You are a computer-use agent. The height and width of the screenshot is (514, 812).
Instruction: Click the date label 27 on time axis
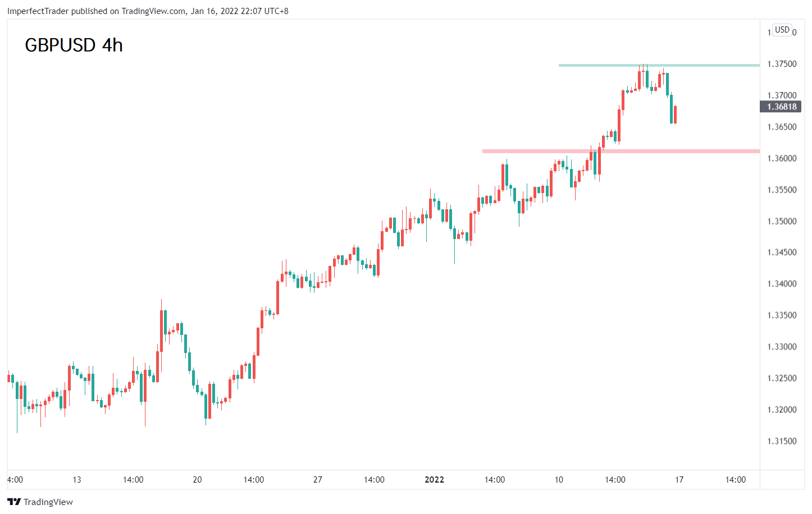pyautogui.click(x=318, y=479)
